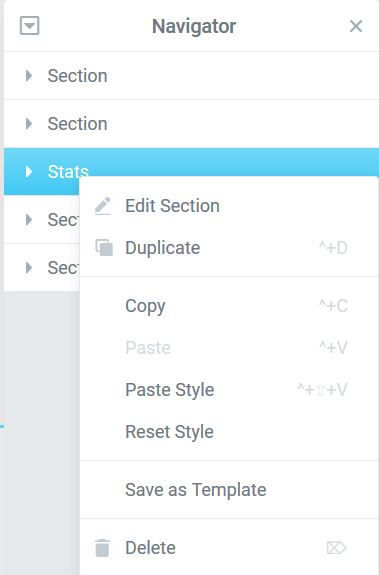Click the duplicate pages icon
379x575 pixels.
click(104, 248)
